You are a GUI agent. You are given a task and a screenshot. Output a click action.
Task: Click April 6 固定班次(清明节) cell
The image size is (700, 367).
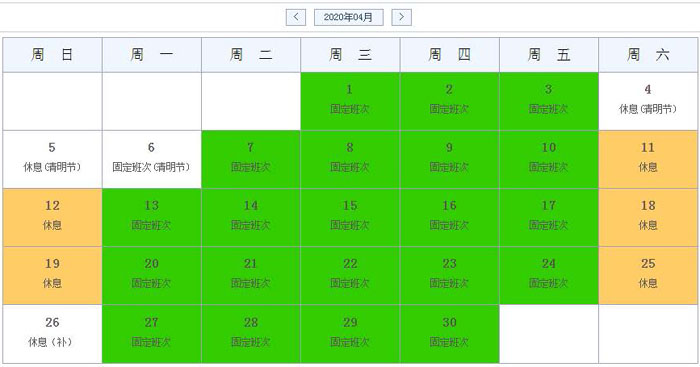click(152, 159)
